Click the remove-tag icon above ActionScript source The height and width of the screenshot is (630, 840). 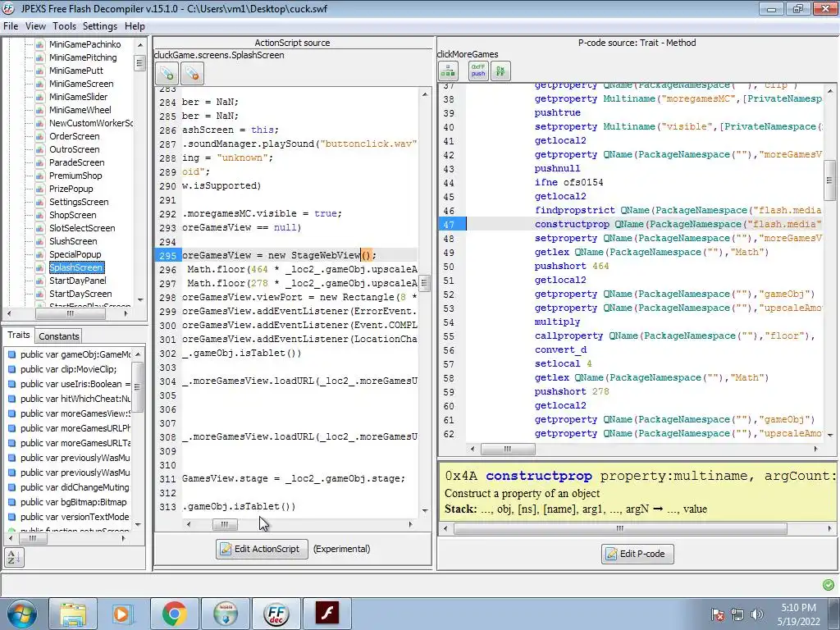pyautogui.click(x=192, y=73)
